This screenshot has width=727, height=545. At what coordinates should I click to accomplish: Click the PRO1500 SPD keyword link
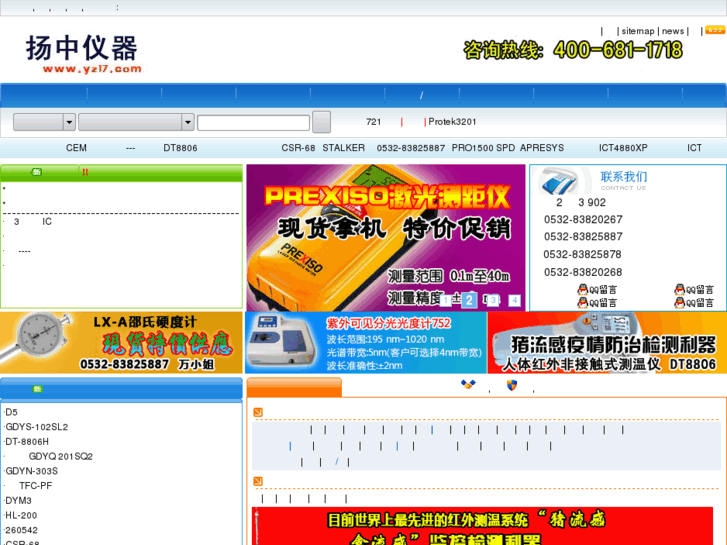point(483,148)
